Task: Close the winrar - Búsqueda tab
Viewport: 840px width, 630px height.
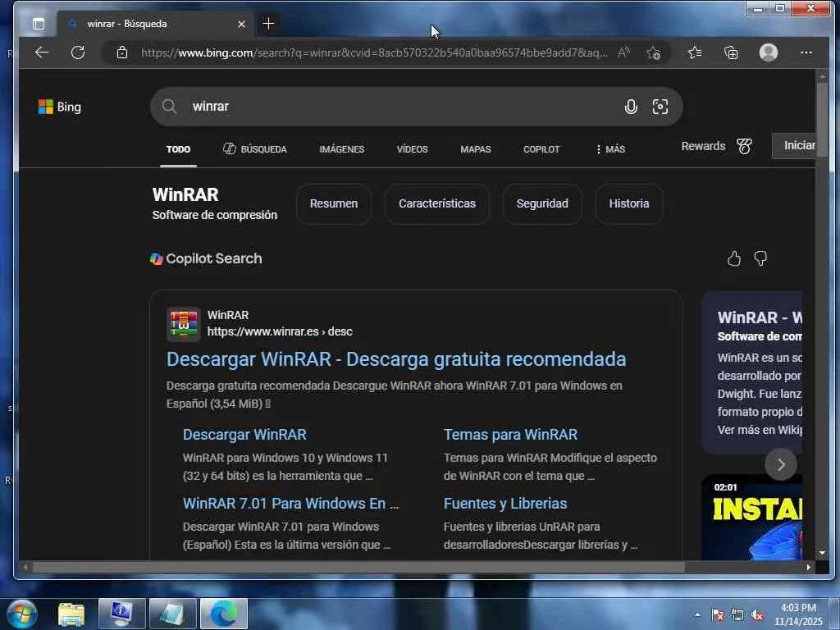Action: click(x=242, y=24)
